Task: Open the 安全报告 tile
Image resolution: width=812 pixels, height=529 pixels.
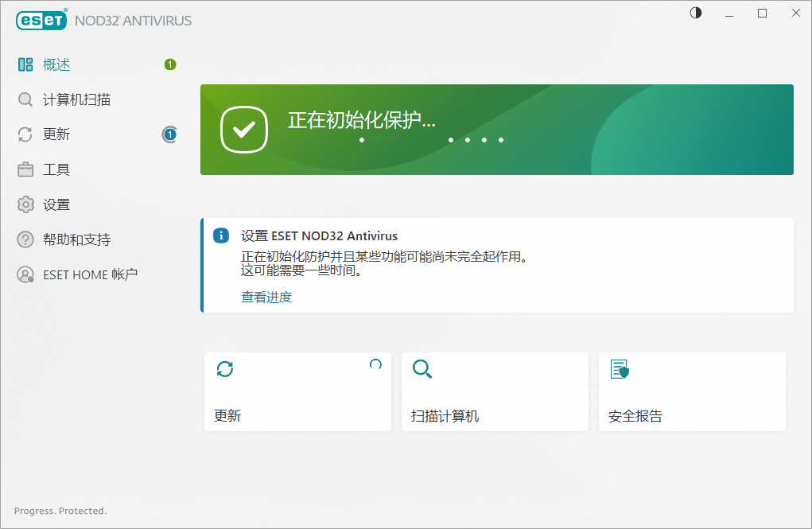Action: coord(692,391)
